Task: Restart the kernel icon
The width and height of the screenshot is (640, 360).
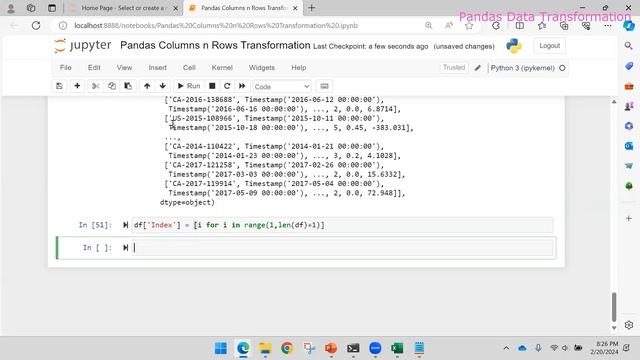Action: [x=227, y=86]
